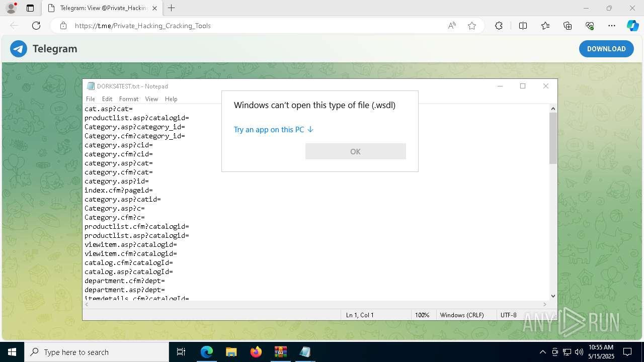Click the line 'index.cfm?pageid='
The width and height of the screenshot is (644, 362).
[119, 191]
